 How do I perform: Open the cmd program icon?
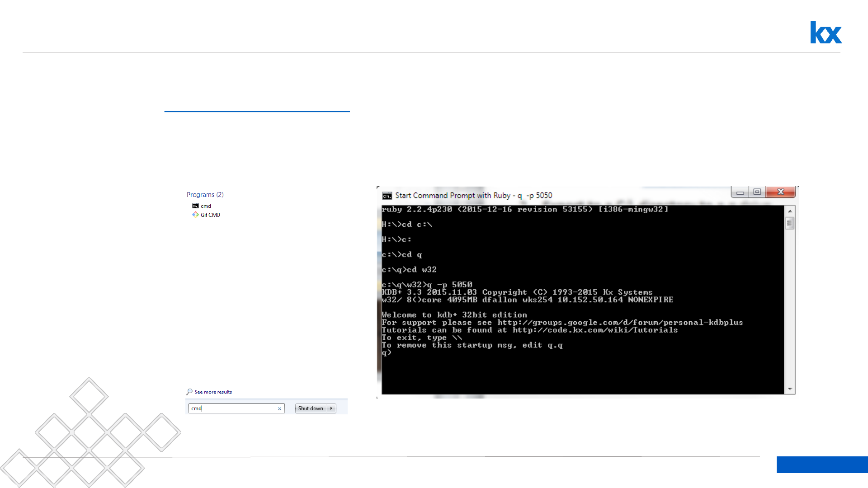click(195, 206)
